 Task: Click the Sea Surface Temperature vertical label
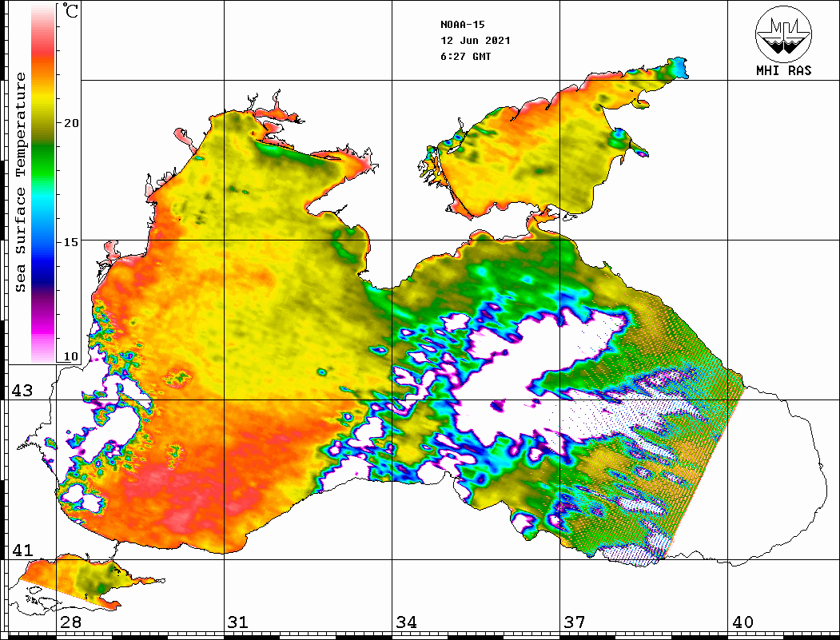[21, 182]
